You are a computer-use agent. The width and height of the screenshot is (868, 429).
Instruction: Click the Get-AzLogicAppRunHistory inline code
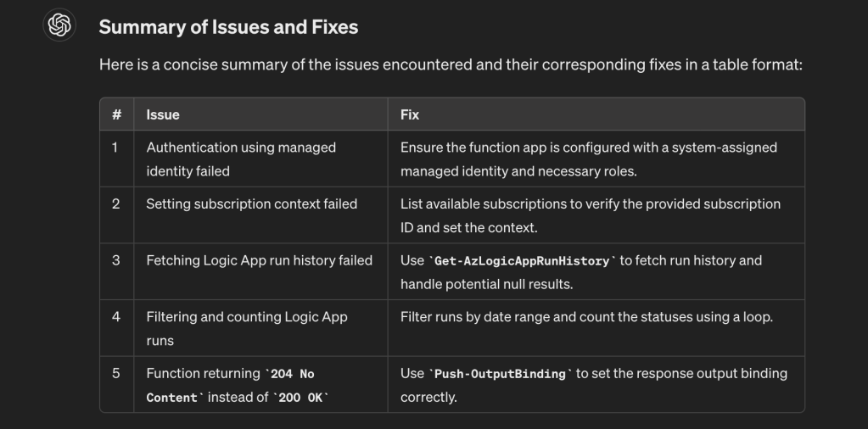522,261
